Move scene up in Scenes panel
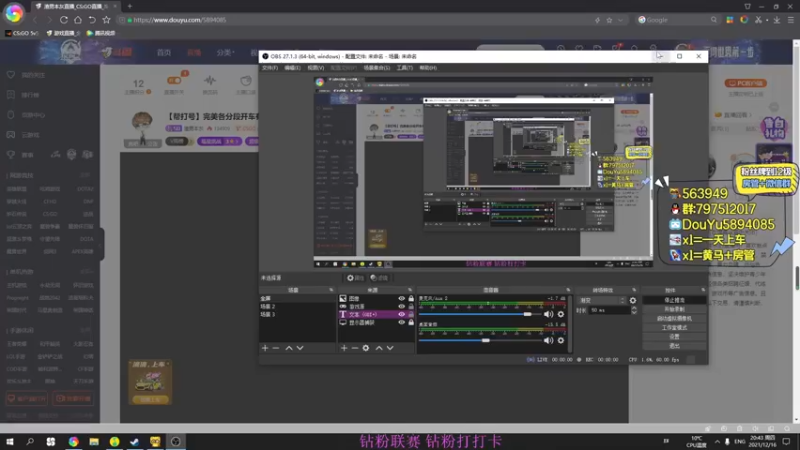This screenshot has height=450, width=800. point(289,348)
